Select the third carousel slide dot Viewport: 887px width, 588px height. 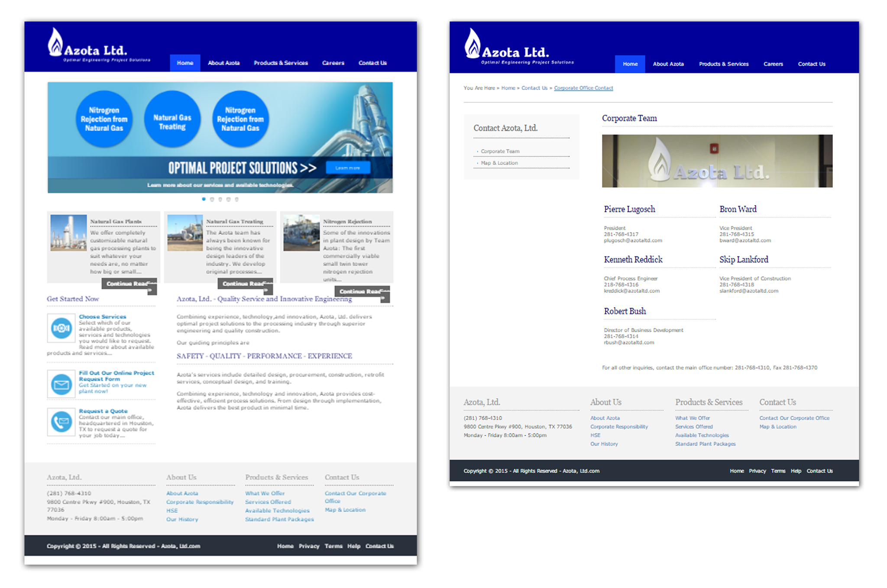220,199
